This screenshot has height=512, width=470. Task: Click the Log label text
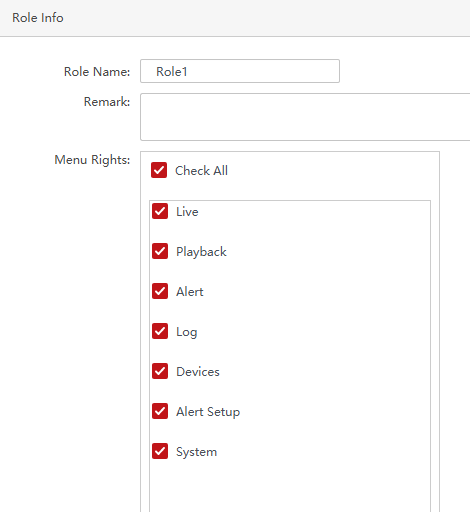[187, 332]
